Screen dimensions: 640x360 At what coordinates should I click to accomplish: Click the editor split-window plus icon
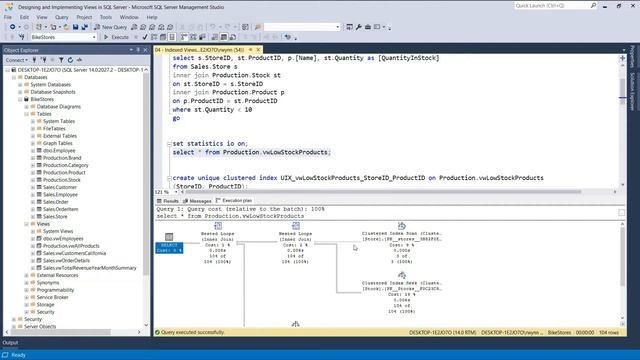(x=622, y=58)
